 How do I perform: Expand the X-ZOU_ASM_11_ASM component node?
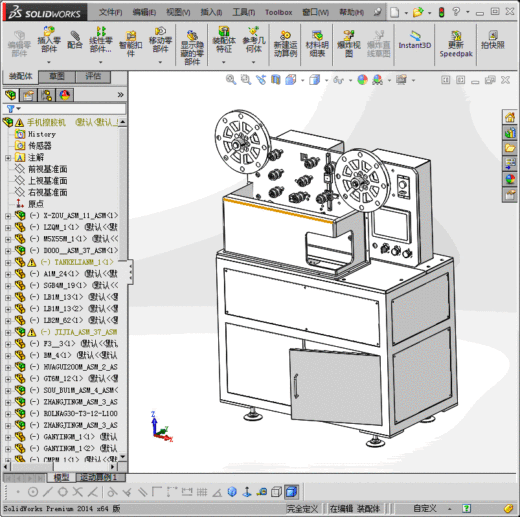click(8, 216)
